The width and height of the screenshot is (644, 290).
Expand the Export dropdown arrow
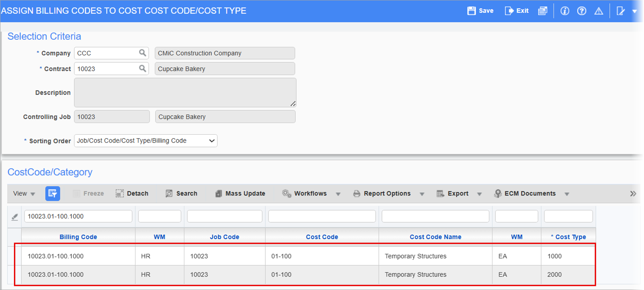[479, 194]
